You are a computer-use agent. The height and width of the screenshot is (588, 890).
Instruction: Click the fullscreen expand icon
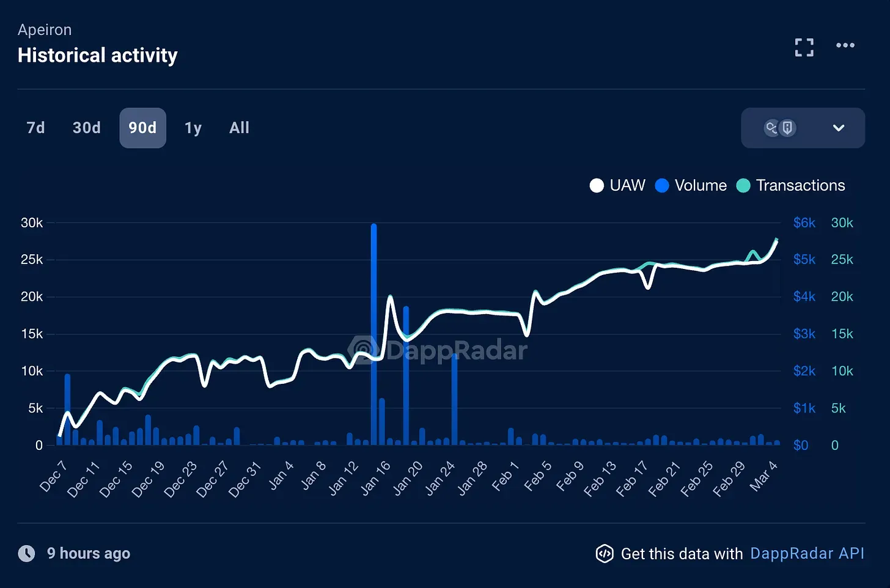click(x=804, y=47)
